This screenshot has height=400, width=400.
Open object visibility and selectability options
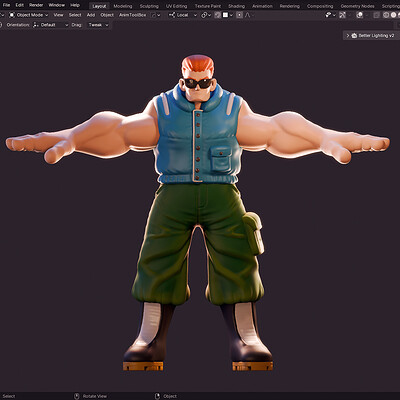point(330,15)
